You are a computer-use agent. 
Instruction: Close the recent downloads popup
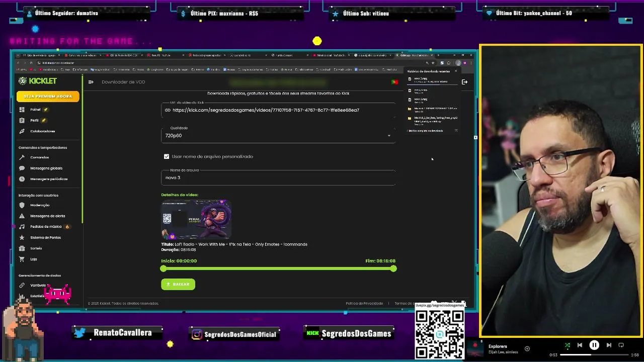456,71
